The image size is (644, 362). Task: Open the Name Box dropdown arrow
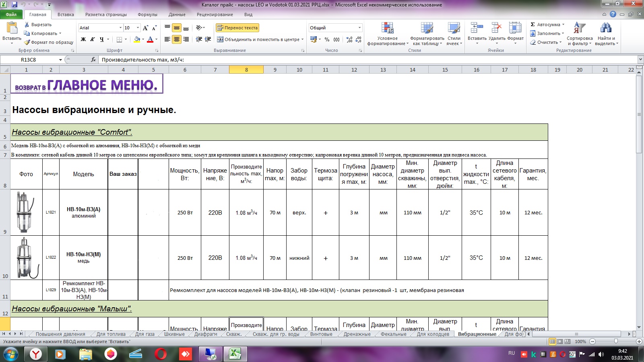tap(60, 60)
